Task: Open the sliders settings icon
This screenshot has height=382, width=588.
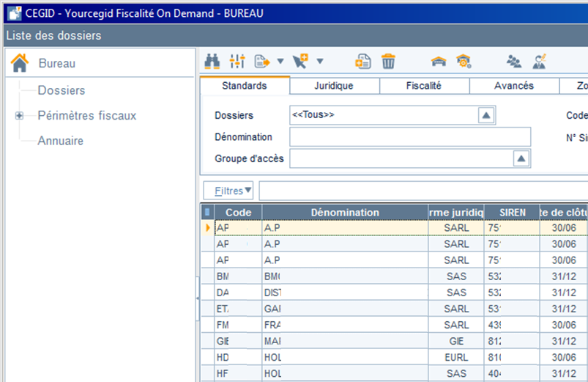Action: [237, 62]
